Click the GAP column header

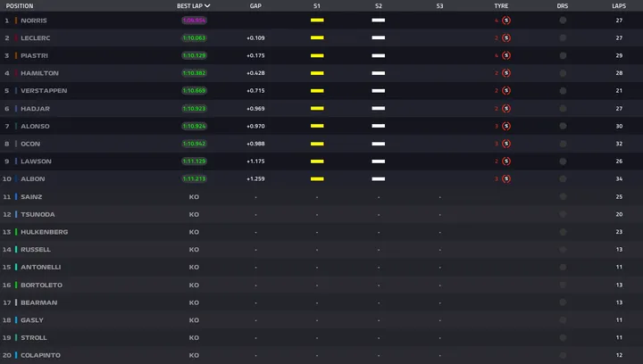(255, 5)
